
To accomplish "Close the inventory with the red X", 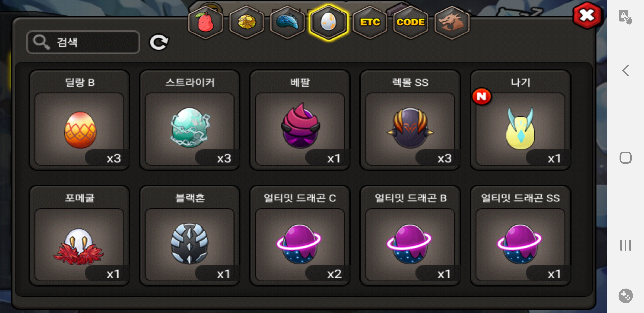I will pyautogui.click(x=587, y=15).
